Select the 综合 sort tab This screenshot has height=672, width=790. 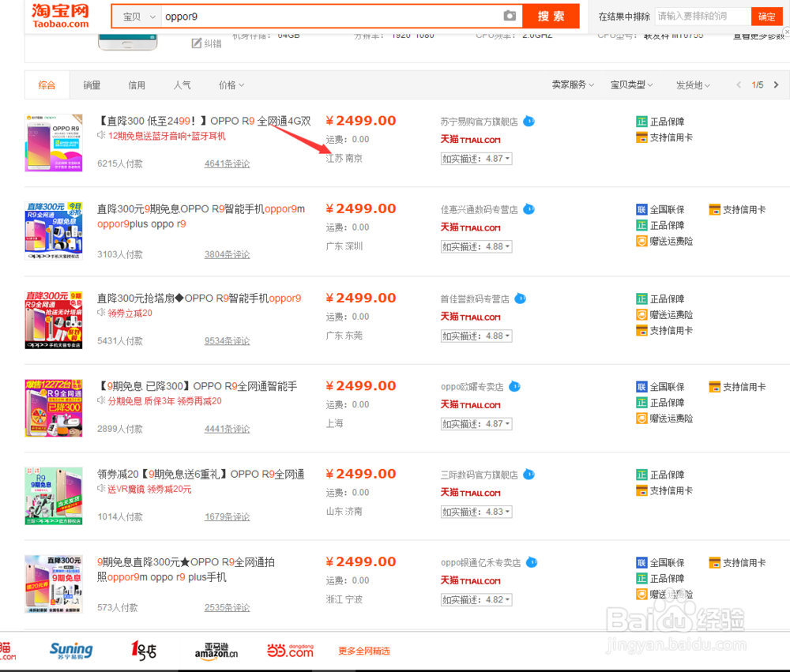(47, 85)
